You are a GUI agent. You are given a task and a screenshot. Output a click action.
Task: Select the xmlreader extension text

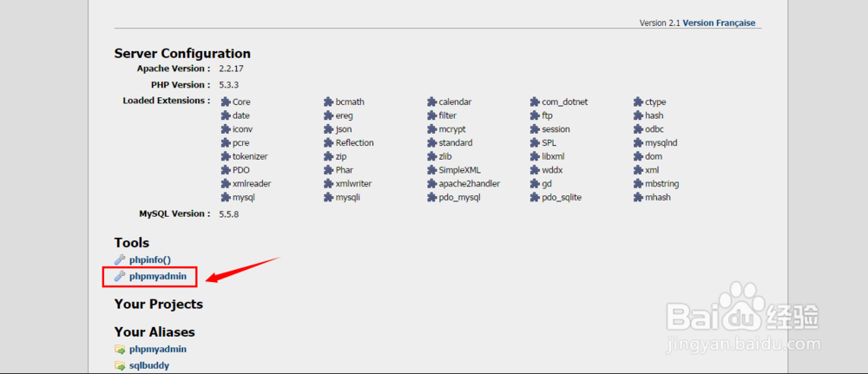click(252, 184)
